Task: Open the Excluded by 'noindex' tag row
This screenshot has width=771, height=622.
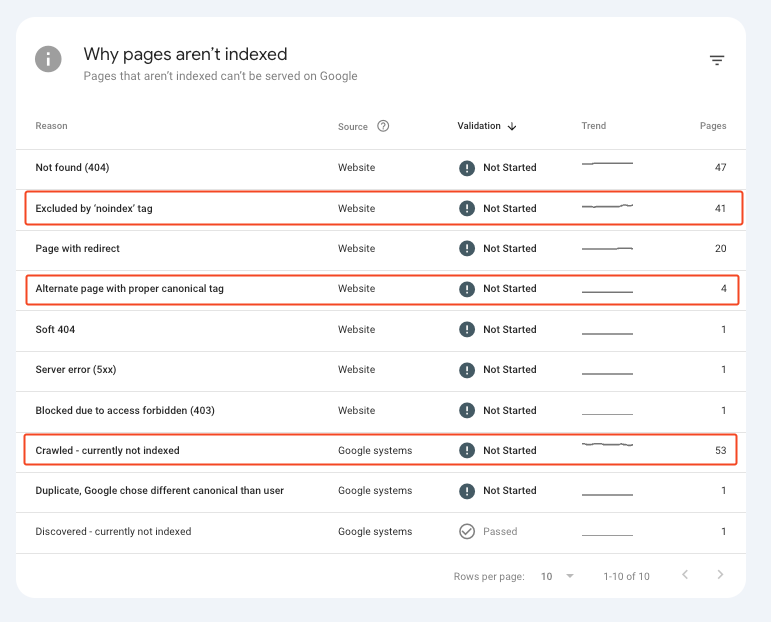Action: tap(94, 208)
